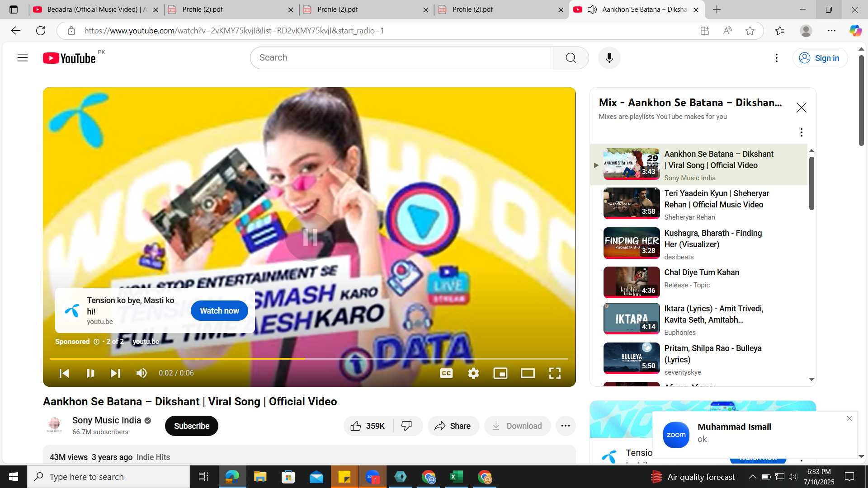Open a new browser tab
This screenshot has height=488, width=868.
point(717,9)
